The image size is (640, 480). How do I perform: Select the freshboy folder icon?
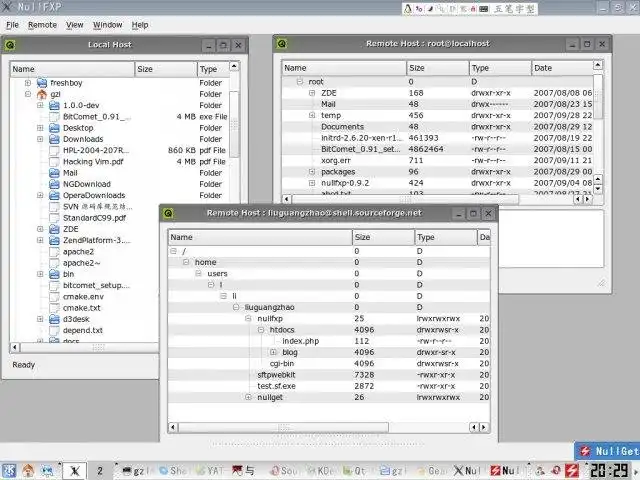pyautogui.click(x=42, y=83)
